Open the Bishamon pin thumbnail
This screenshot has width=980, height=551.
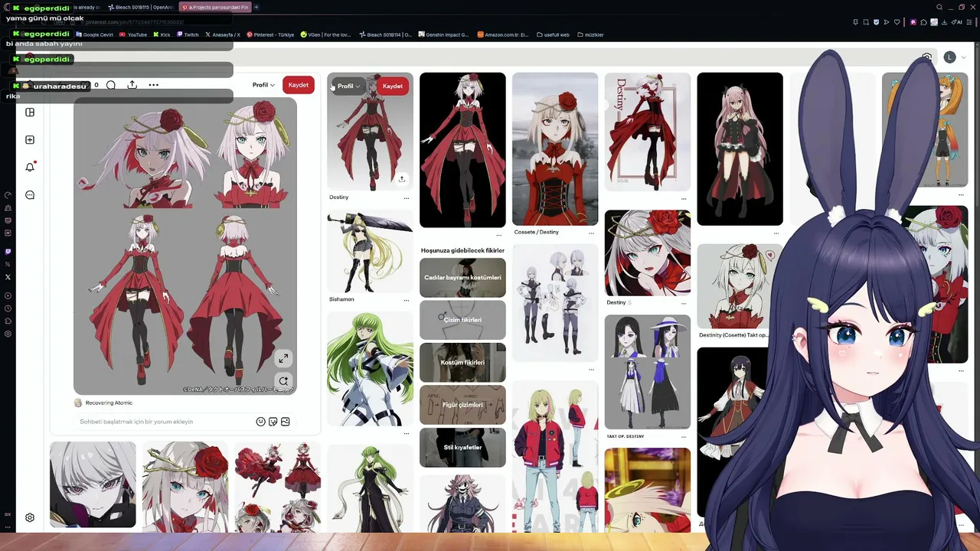[x=370, y=252]
